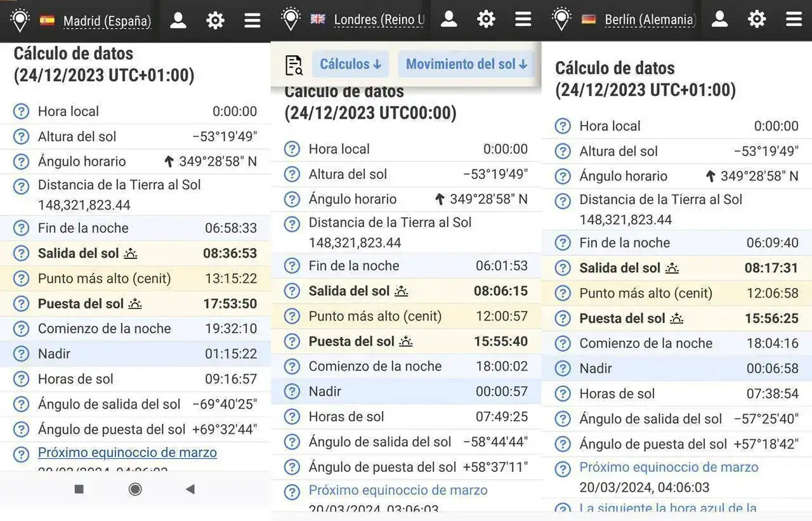The width and height of the screenshot is (812, 521).
Task: Tap help icon for Salida del sol, Madrid
Action: point(21,253)
